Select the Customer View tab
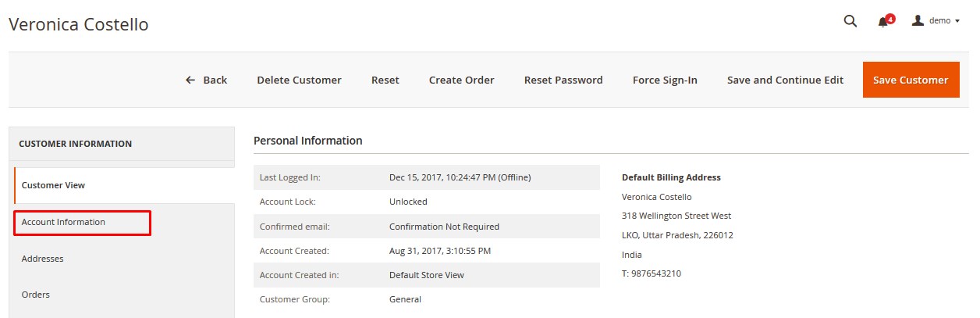 coord(53,185)
